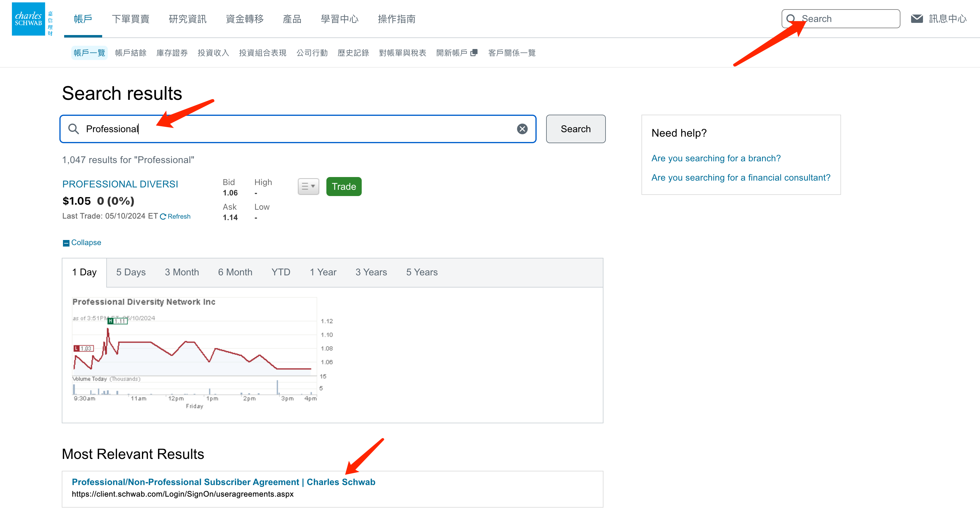Open 開新帳戶 external link
The width and height of the screenshot is (980, 521).
pyautogui.click(x=456, y=53)
